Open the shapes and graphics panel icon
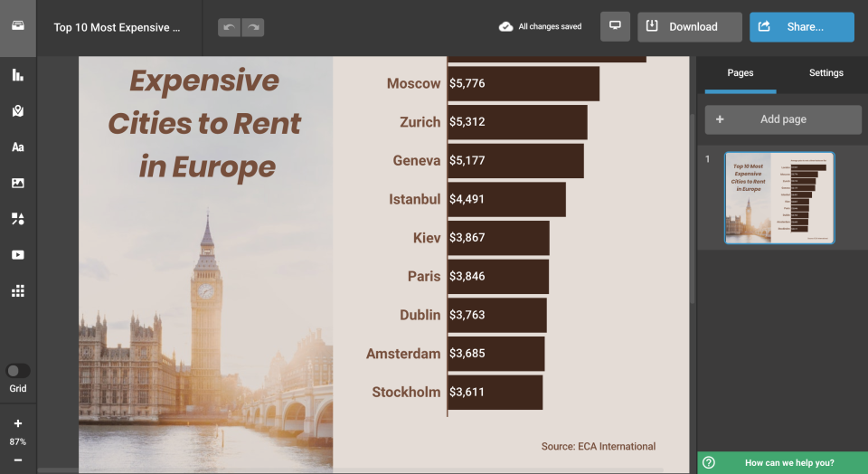This screenshot has width=868, height=474. point(18,219)
